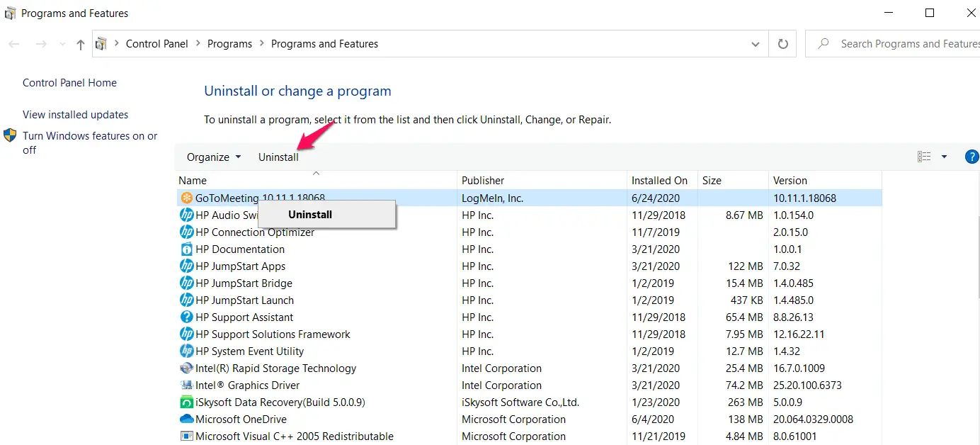Click the HP Support Solutions Framework icon
The image size is (980, 445).
[x=187, y=334]
